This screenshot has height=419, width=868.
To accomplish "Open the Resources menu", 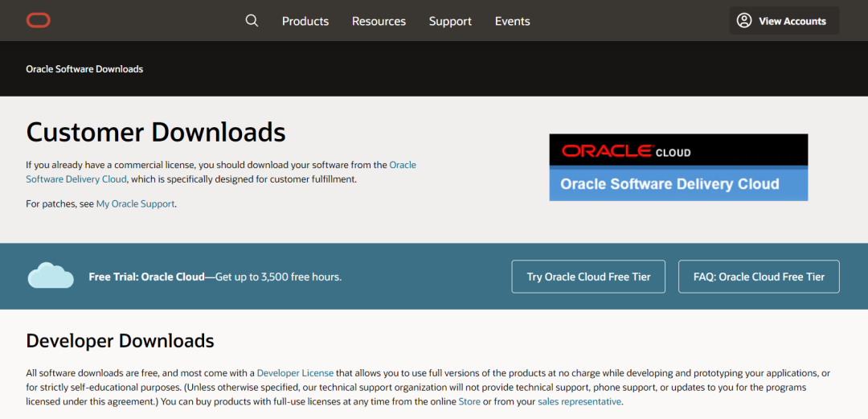I will 379,21.
